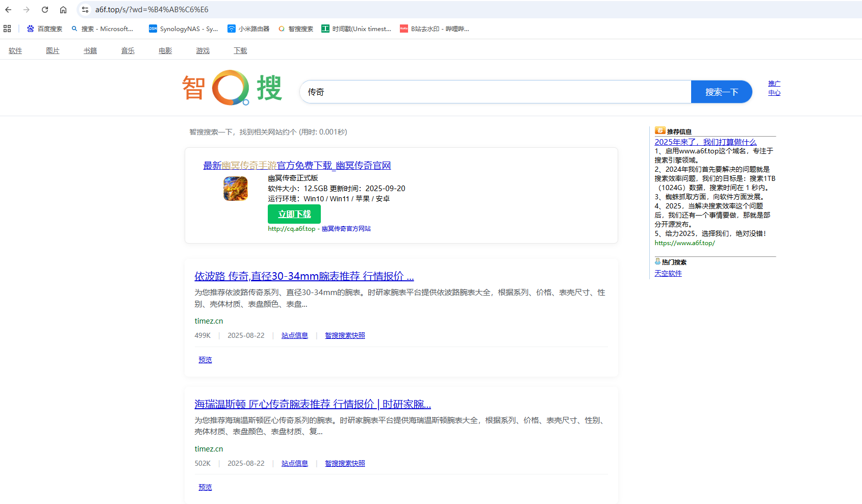The height and width of the screenshot is (504, 862).
Task: Click the https://www.a6f.top/ sidebar URL
Action: 684,243
